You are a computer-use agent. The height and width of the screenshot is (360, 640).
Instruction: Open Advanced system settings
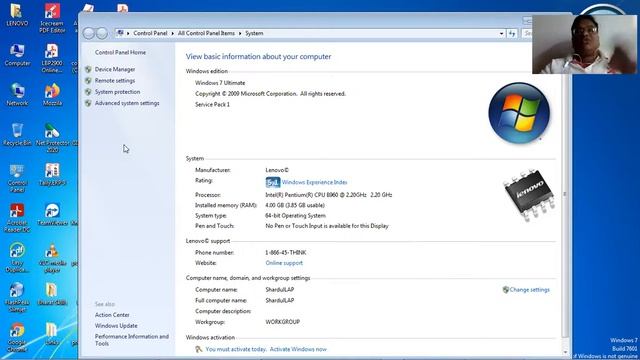tap(127, 103)
